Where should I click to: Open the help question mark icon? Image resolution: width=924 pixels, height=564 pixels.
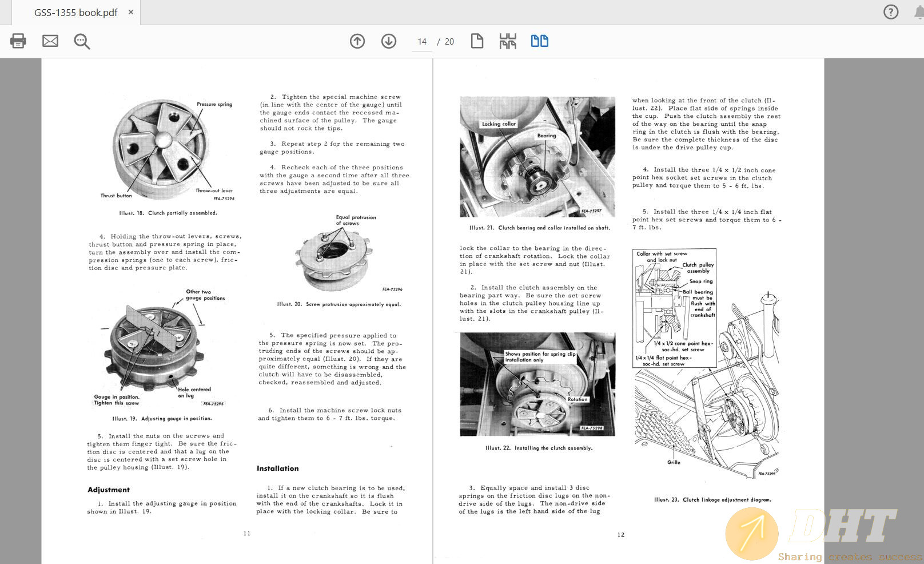tap(891, 12)
